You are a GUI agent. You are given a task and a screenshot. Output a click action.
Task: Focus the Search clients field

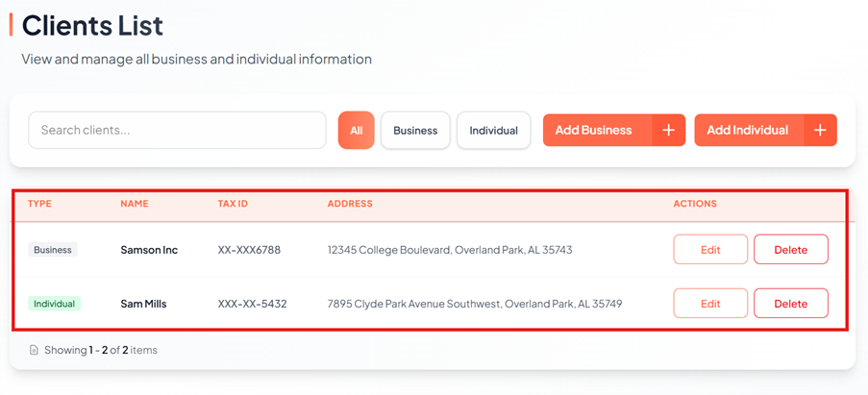(177, 131)
